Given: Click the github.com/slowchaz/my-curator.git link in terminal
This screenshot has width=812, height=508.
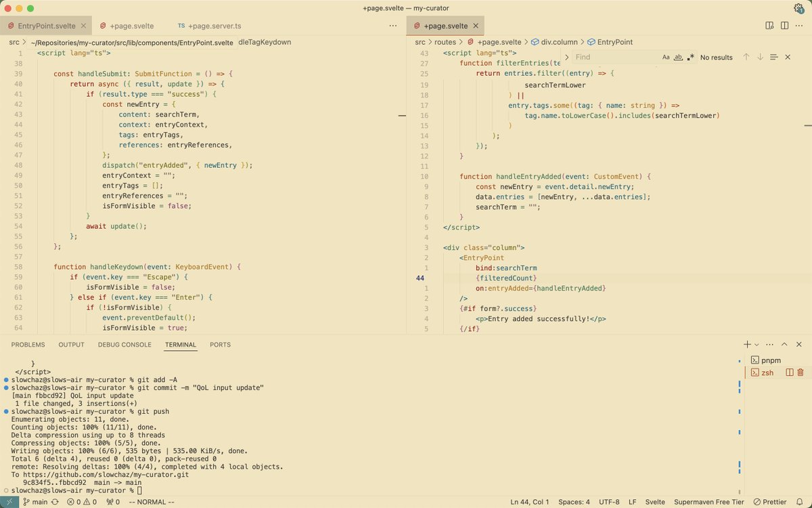Looking at the screenshot, I should point(108,475).
